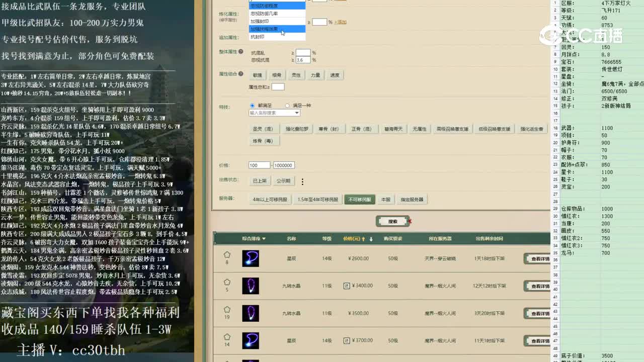644x362 pixels.
Task: Focus the minimum price field 100
Action: pyautogui.click(x=260, y=165)
